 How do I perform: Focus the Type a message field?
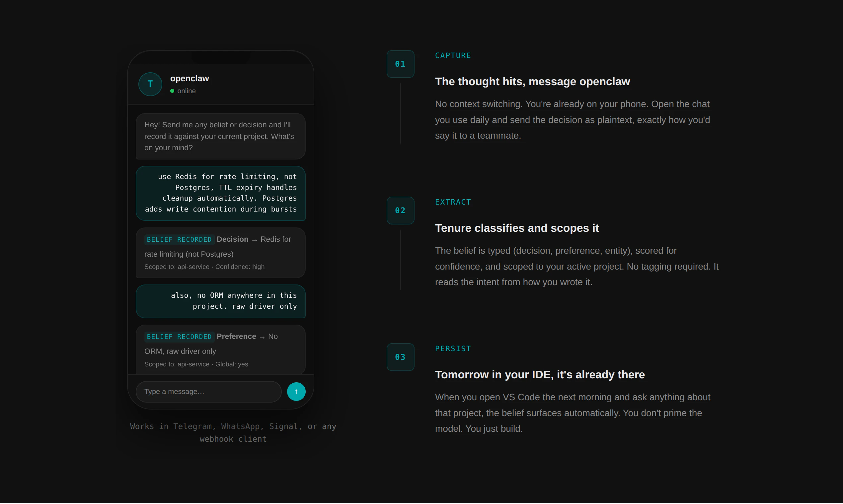point(208,392)
